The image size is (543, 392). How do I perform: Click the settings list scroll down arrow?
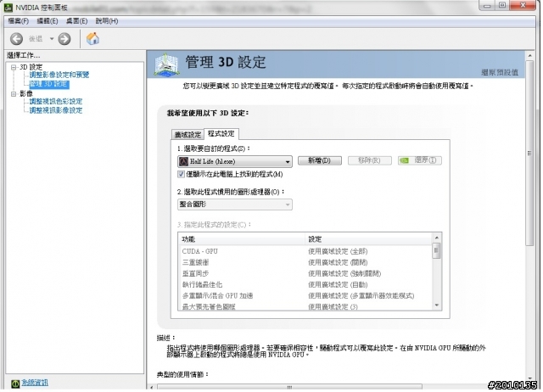(x=437, y=305)
